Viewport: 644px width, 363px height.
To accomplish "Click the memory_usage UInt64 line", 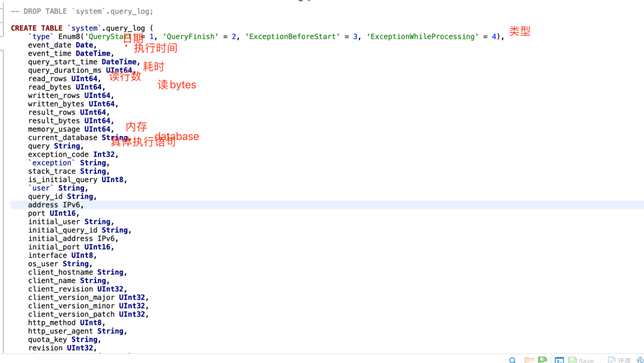I will tap(70, 129).
